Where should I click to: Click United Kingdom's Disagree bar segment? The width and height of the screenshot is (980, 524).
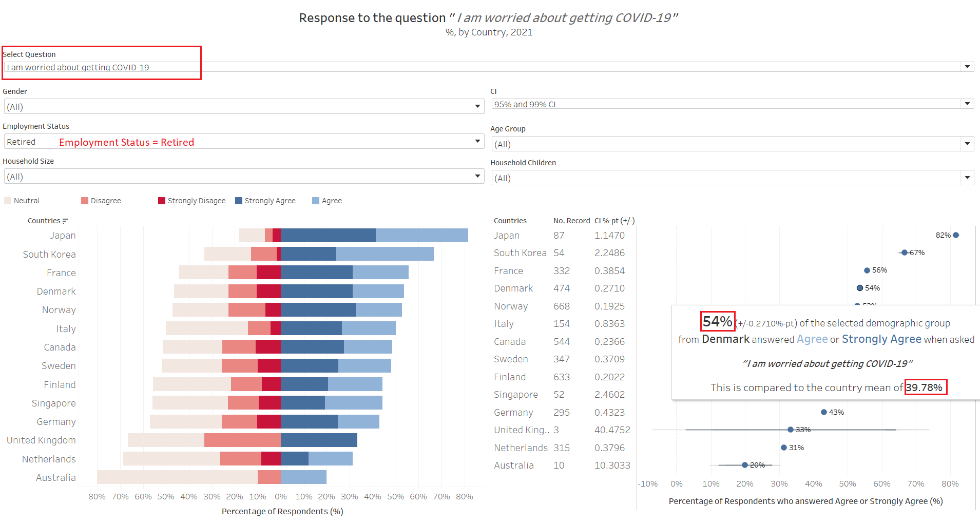pos(242,440)
